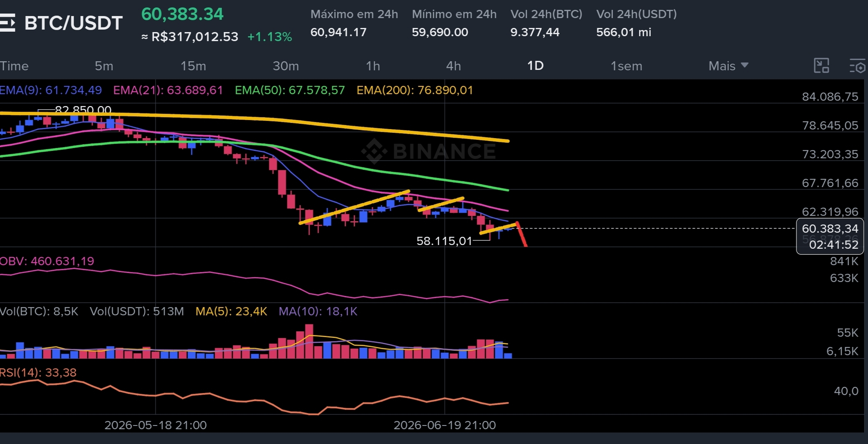Click the RSI(14) 33,38 label
868x444 pixels.
(38, 372)
